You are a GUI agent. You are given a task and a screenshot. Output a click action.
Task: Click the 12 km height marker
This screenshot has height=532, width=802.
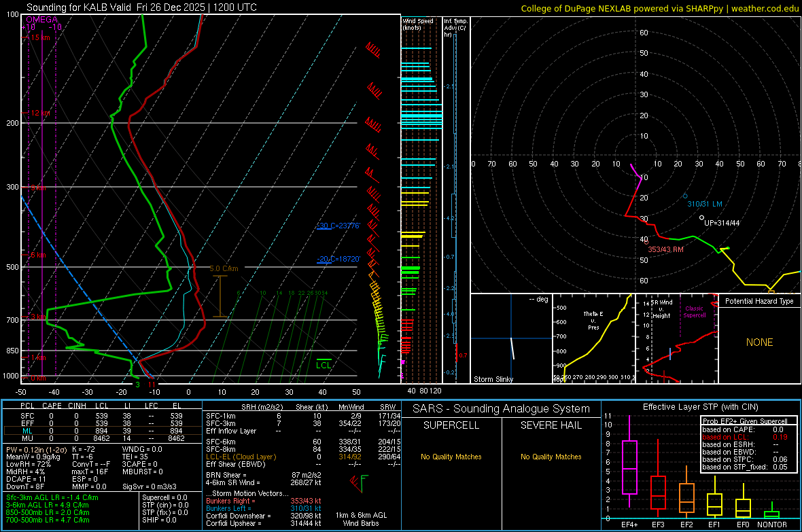(41, 113)
